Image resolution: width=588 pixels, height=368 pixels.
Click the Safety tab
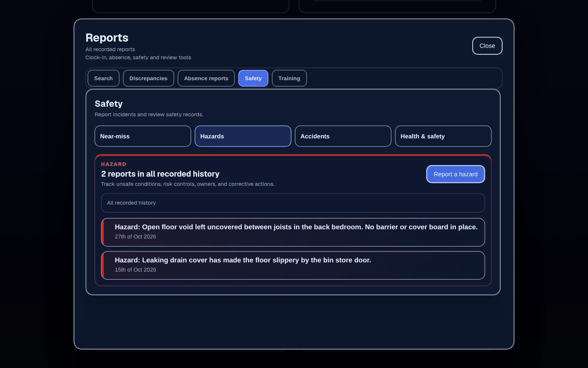click(x=253, y=78)
